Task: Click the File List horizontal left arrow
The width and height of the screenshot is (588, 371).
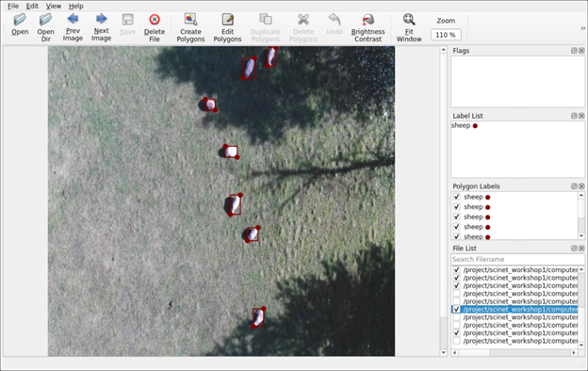Action: pos(454,352)
